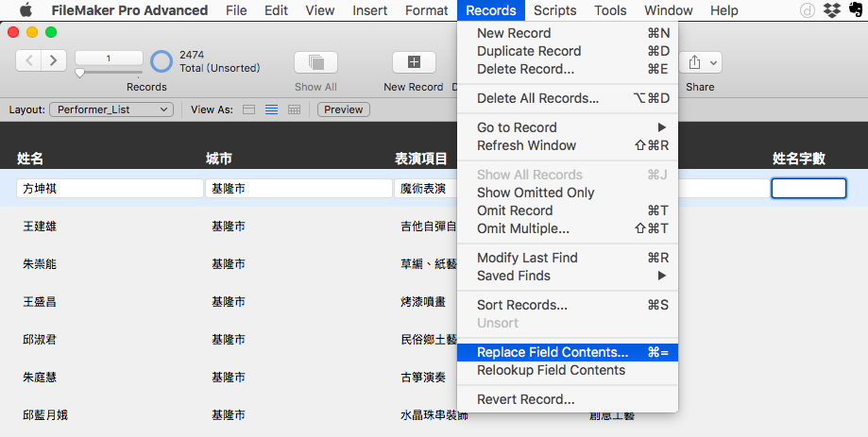The image size is (868, 437).
Task: Choose Sort Records... menu item
Action: click(x=568, y=305)
